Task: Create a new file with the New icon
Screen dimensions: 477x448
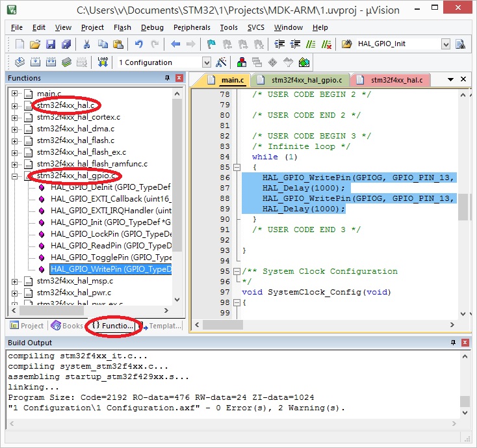Action: (19, 44)
